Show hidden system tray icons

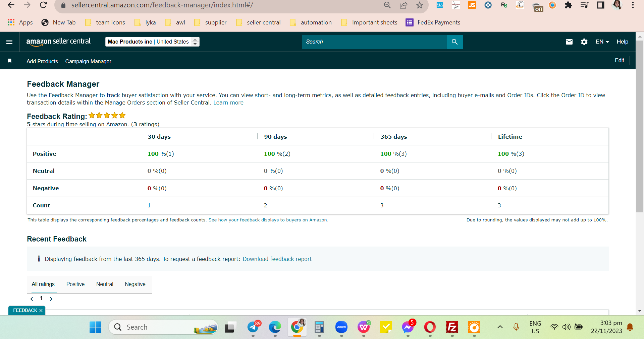(x=500, y=327)
